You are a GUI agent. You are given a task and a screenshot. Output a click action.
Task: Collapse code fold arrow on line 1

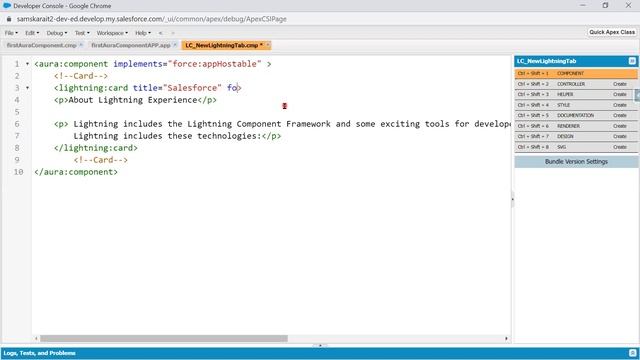click(x=27, y=64)
